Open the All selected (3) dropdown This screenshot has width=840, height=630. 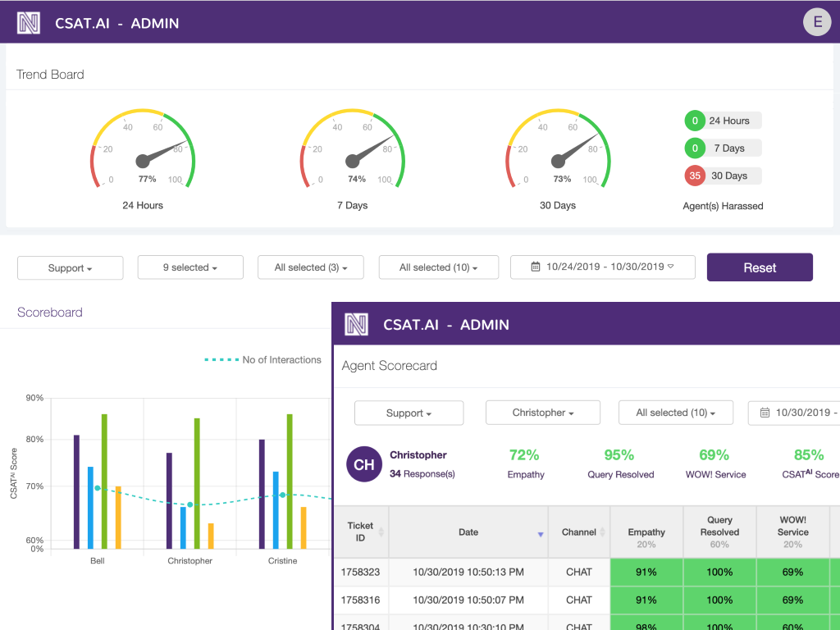[x=310, y=267]
